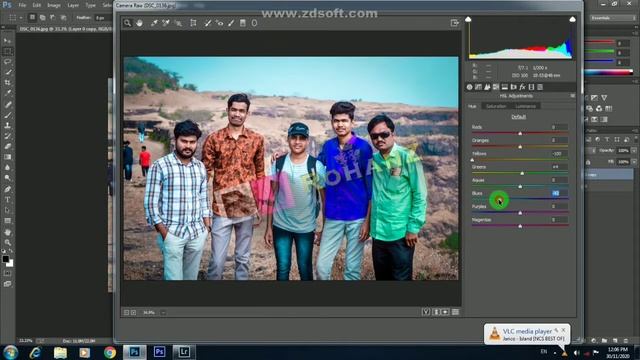Close the VLC media player notification
Screen dimensions: 640x360
coord(564,330)
